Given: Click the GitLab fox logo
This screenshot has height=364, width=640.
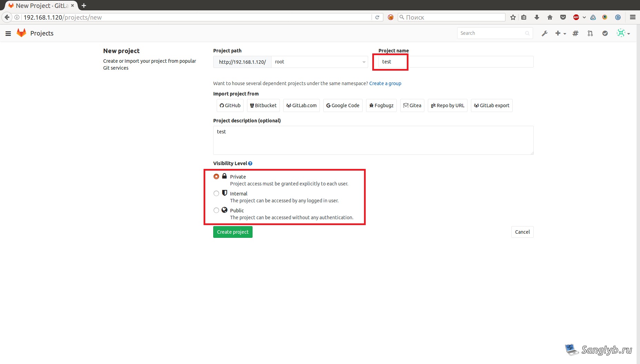Looking at the screenshot, I should click(21, 33).
